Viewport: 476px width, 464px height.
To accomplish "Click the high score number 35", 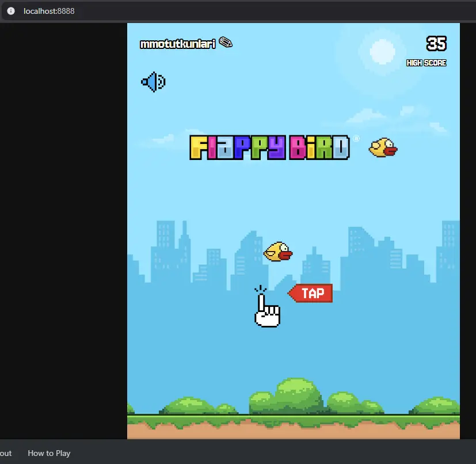I will click(x=436, y=43).
